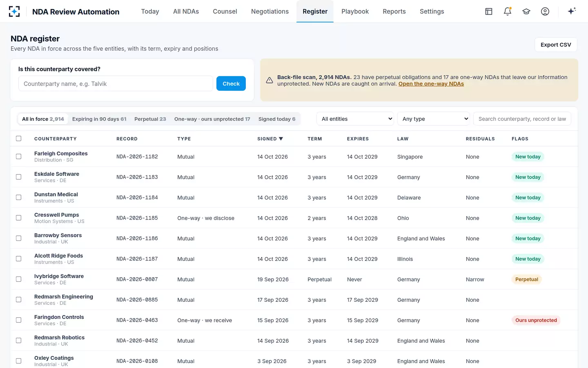Open the sparkle AI assistant icon
The width and height of the screenshot is (588, 368).
click(x=572, y=11)
